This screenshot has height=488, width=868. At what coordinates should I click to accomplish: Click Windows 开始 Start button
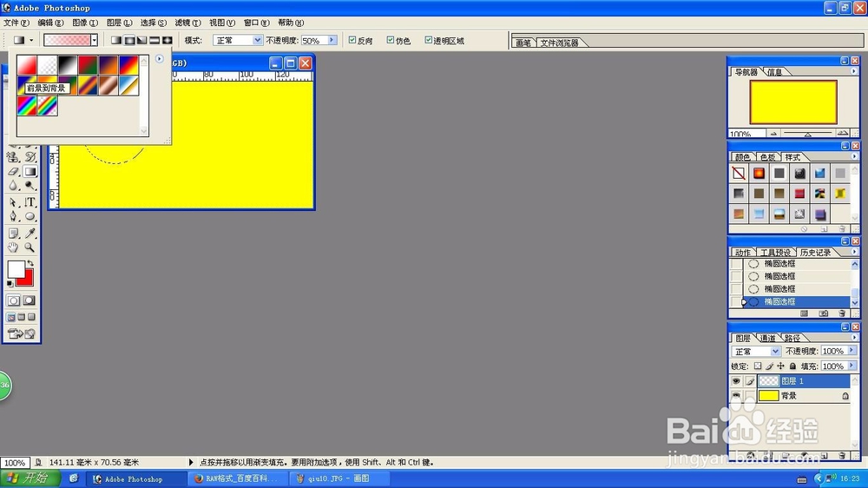30,478
